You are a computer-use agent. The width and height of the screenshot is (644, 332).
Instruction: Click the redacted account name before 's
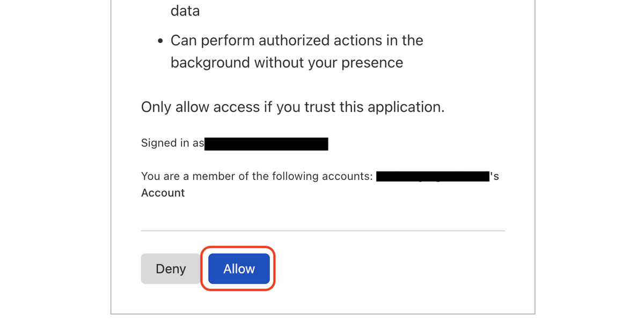433,176
